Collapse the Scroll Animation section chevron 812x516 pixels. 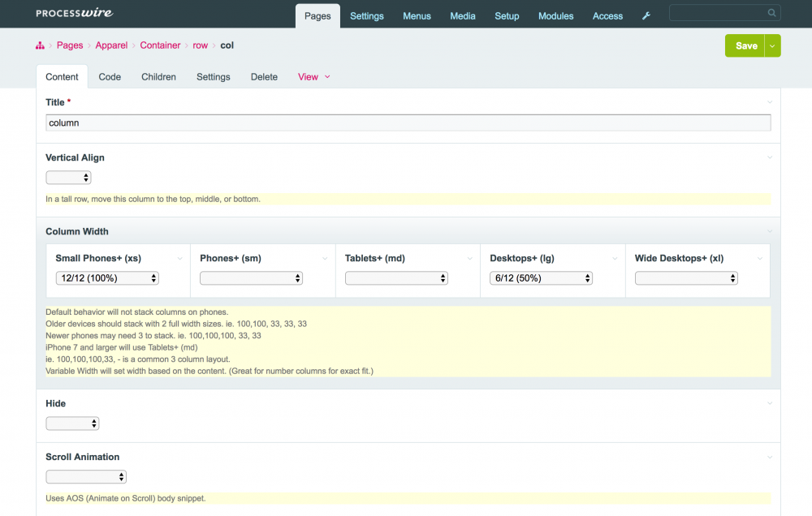click(769, 457)
